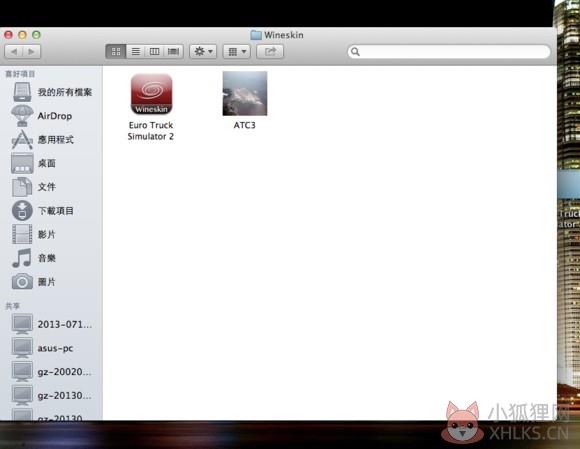Focus the Finder search field

coord(449,51)
